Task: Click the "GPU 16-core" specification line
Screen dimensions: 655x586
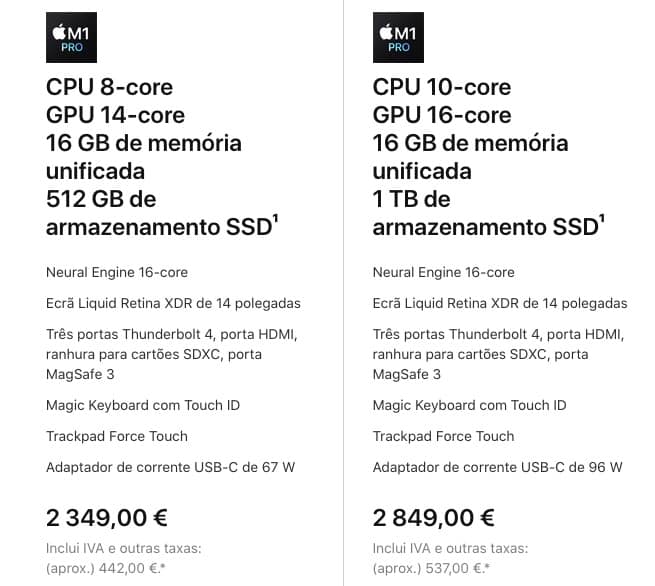Action: 442,114
